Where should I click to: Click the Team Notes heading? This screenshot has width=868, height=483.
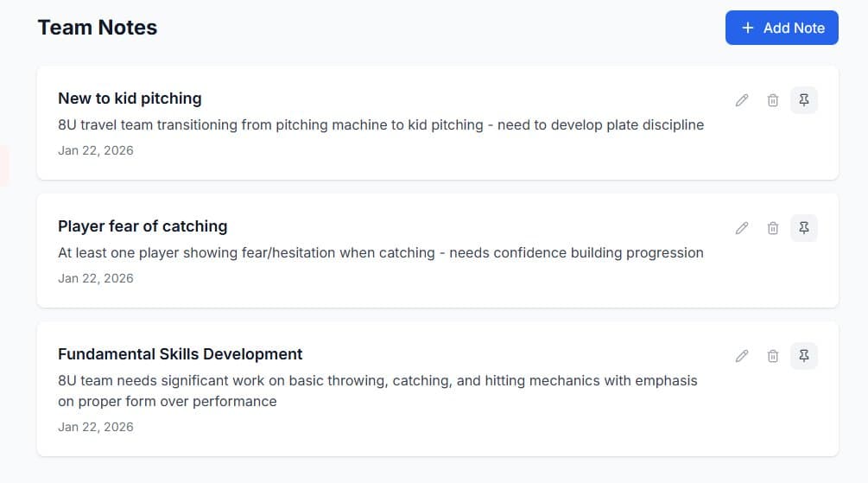(98, 28)
